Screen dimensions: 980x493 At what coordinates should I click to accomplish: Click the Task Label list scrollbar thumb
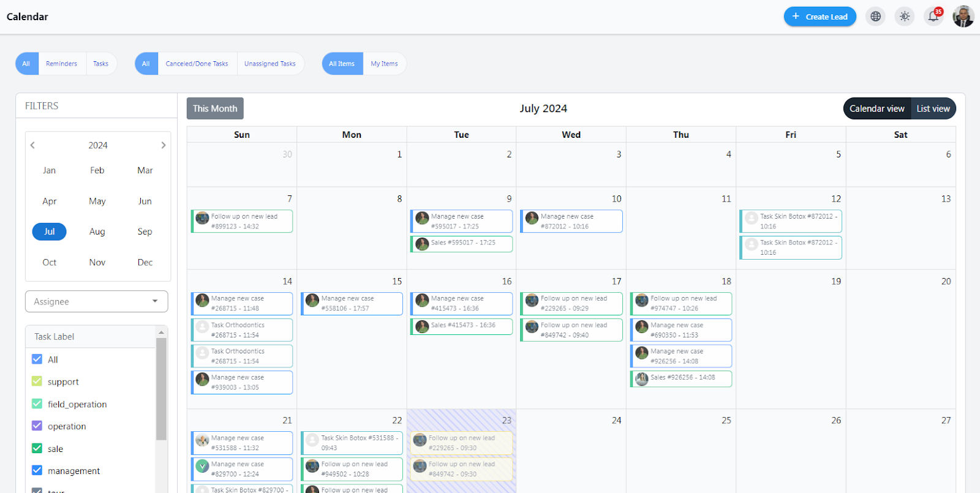click(161, 389)
